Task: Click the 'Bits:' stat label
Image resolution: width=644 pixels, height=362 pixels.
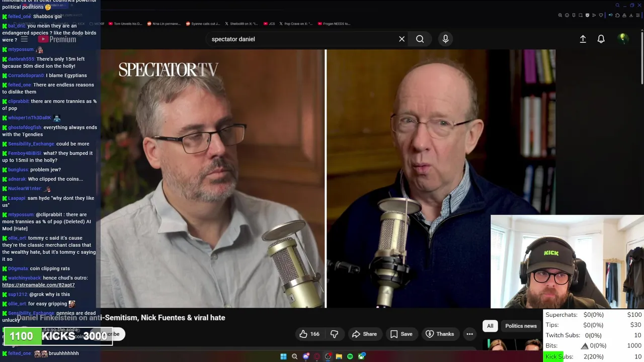Action: 551,346
